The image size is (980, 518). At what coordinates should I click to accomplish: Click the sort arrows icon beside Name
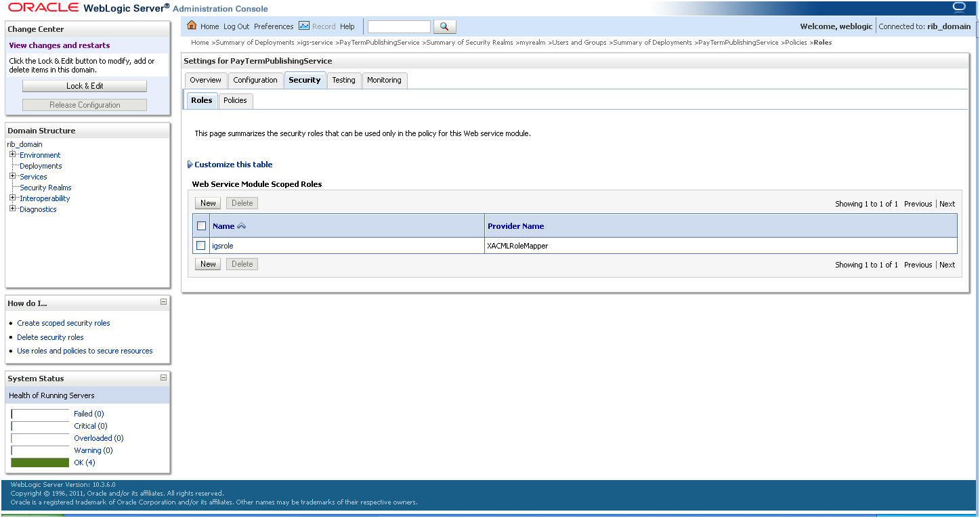pos(241,226)
